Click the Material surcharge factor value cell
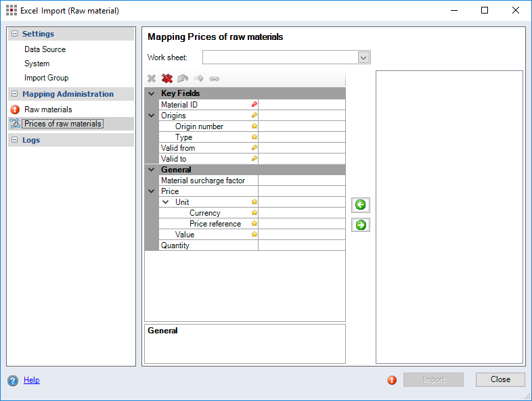 [x=301, y=181]
